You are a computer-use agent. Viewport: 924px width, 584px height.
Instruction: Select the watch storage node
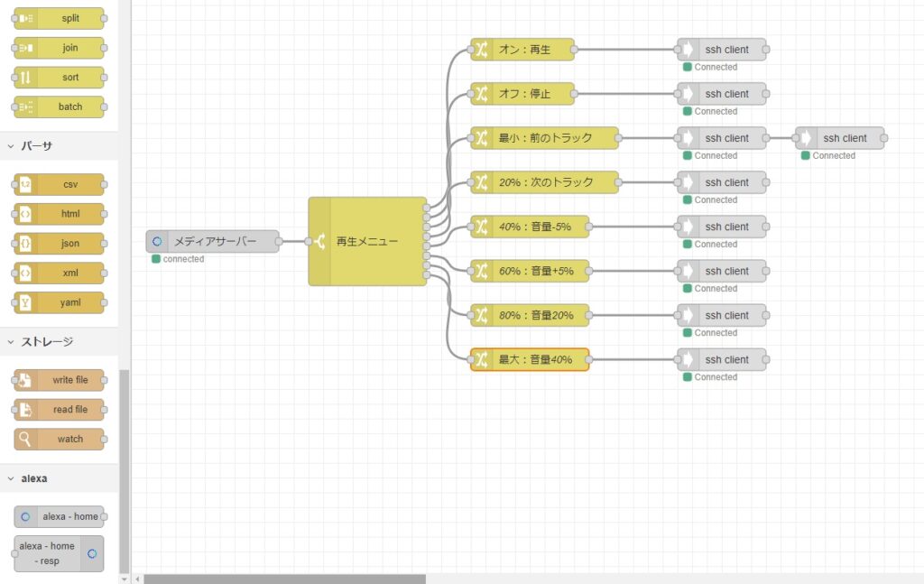coord(59,439)
